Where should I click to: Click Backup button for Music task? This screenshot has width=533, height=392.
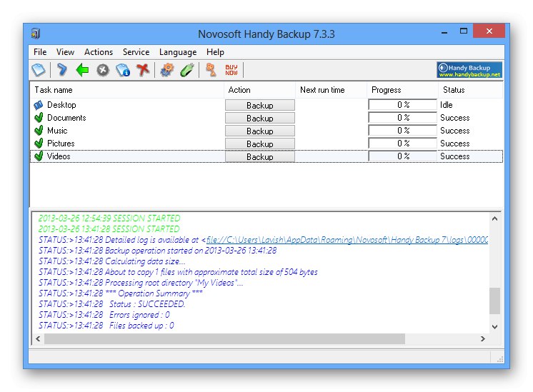259,131
